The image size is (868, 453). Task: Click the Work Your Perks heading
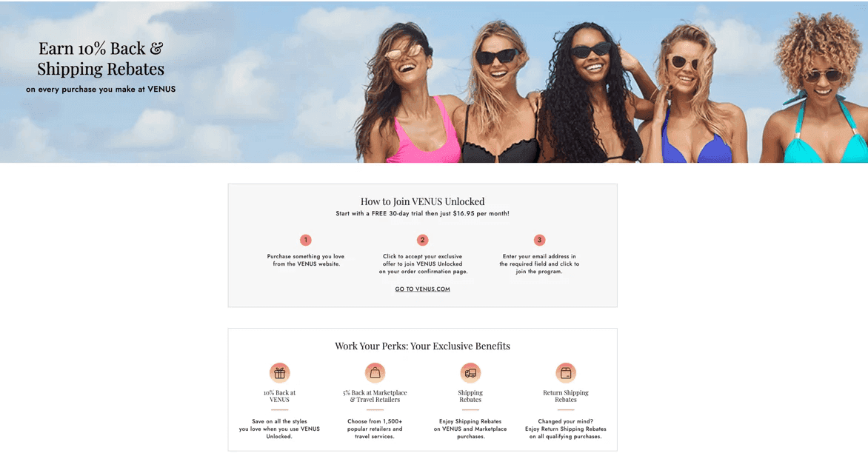(422, 346)
